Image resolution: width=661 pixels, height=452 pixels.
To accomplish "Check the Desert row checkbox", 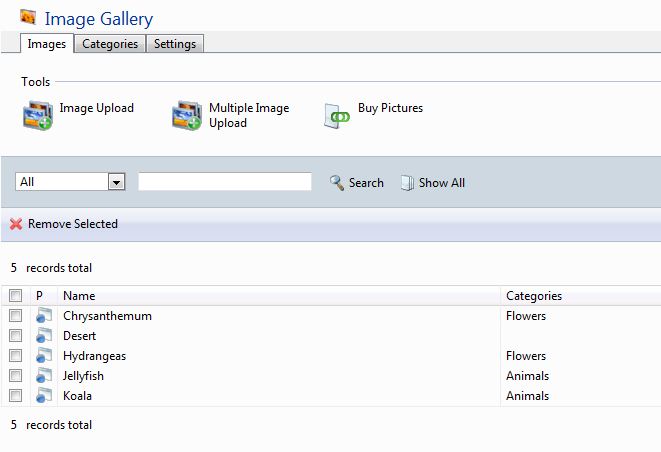I will (x=15, y=336).
